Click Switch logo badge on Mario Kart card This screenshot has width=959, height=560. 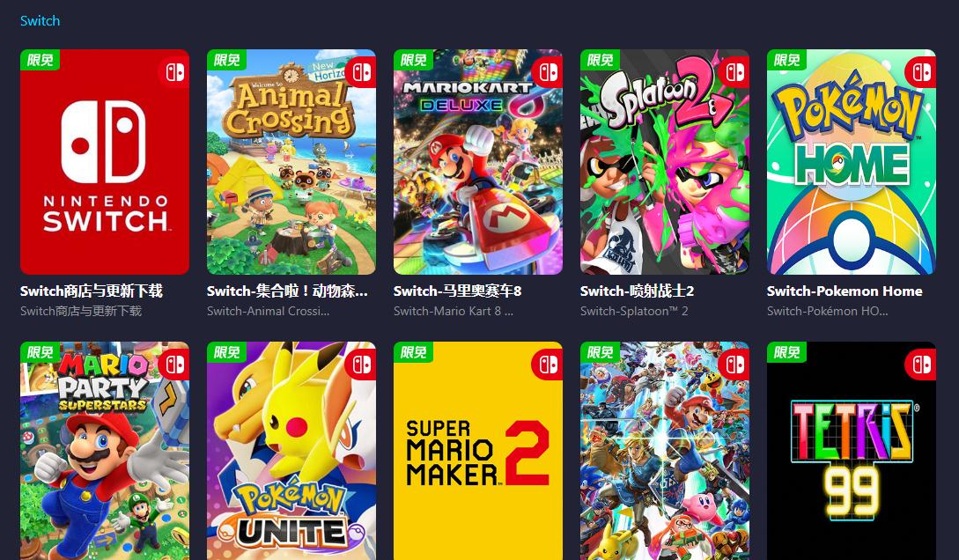[x=548, y=72]
